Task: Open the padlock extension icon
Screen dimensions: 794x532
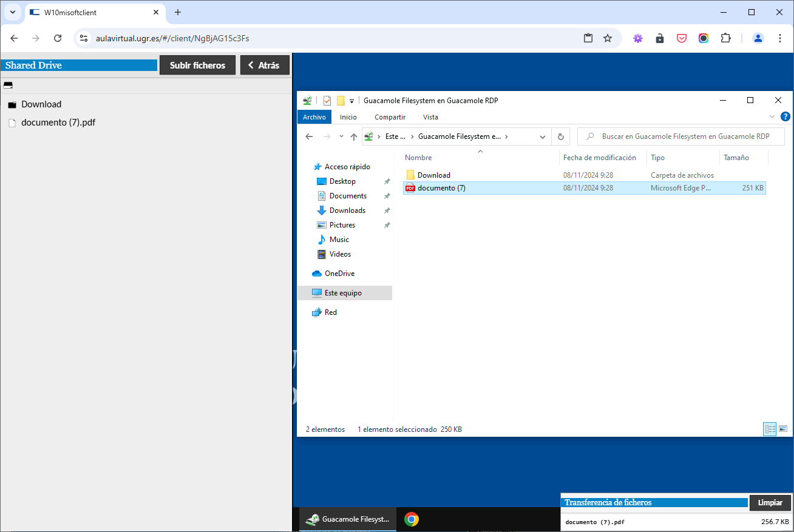Action: point(660,38)
